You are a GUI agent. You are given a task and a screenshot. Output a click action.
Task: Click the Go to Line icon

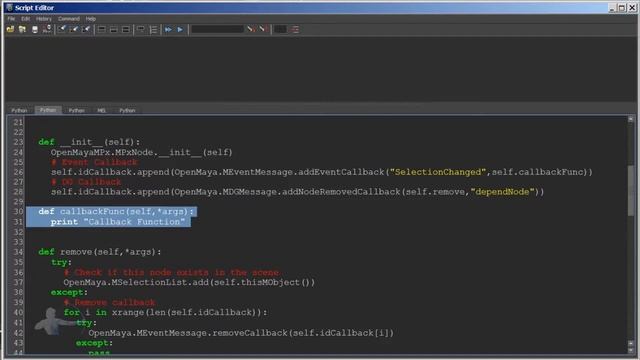click(295, 29)
